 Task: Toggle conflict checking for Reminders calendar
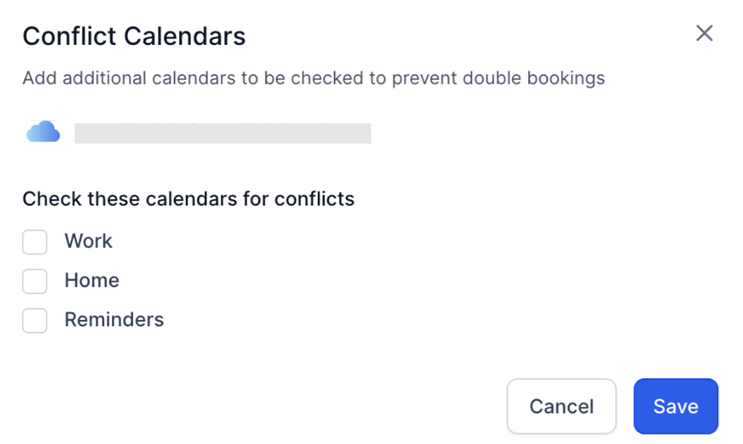(x=35, y=320)
